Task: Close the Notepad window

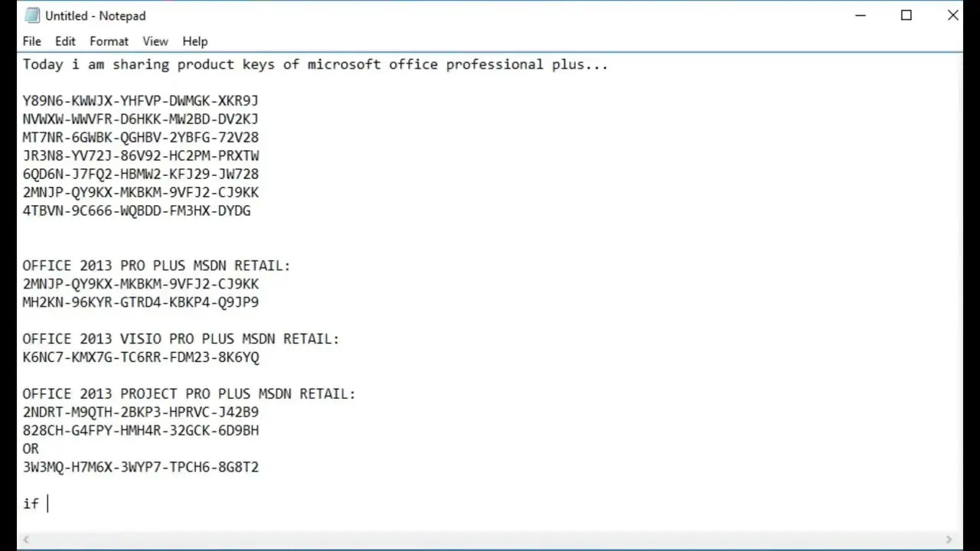Action: [x=953, y=15]
